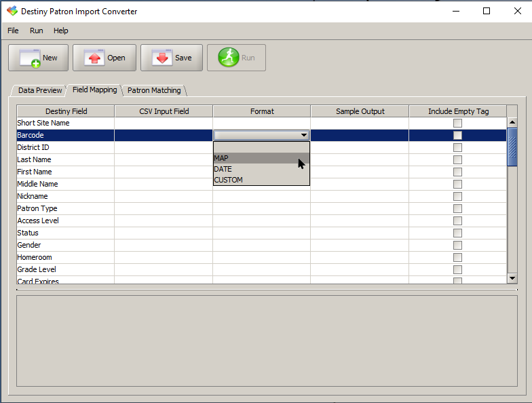
Task: Select the Field Mapping tab
Action: click(x=95, y=90)
